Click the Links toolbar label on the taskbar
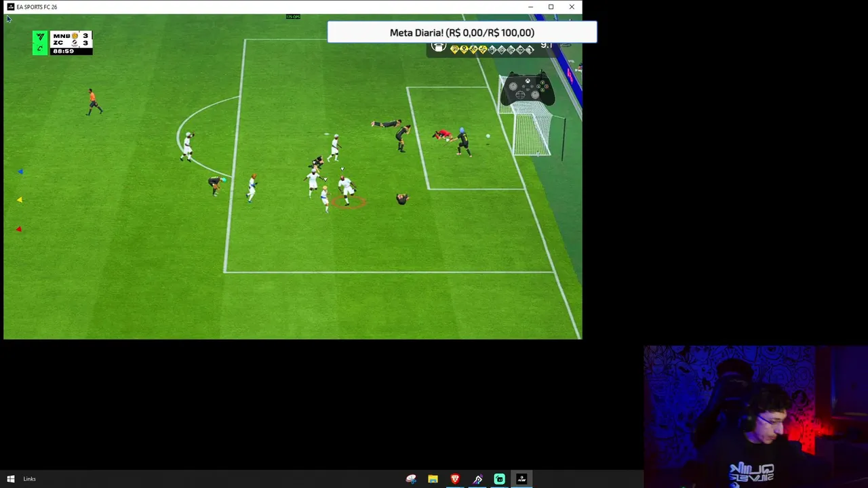This screenshot has height=488, width=868. (29, 479)
